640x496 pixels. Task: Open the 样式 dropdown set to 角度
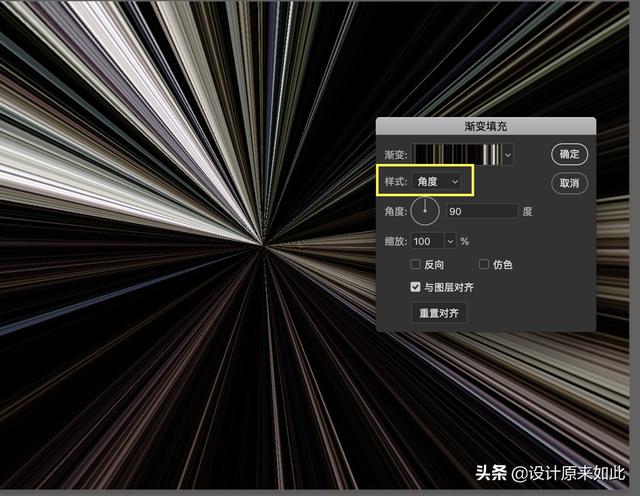coord(437,182)
